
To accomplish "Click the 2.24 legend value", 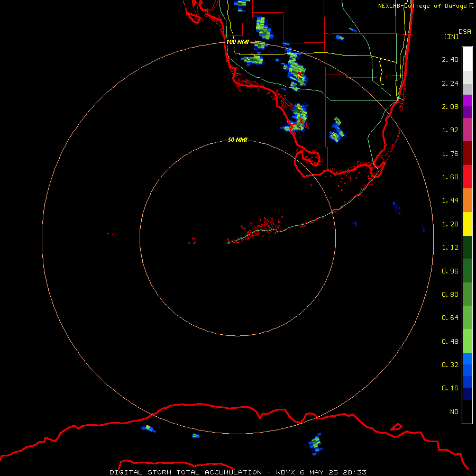I will click(x=450, y=83).
